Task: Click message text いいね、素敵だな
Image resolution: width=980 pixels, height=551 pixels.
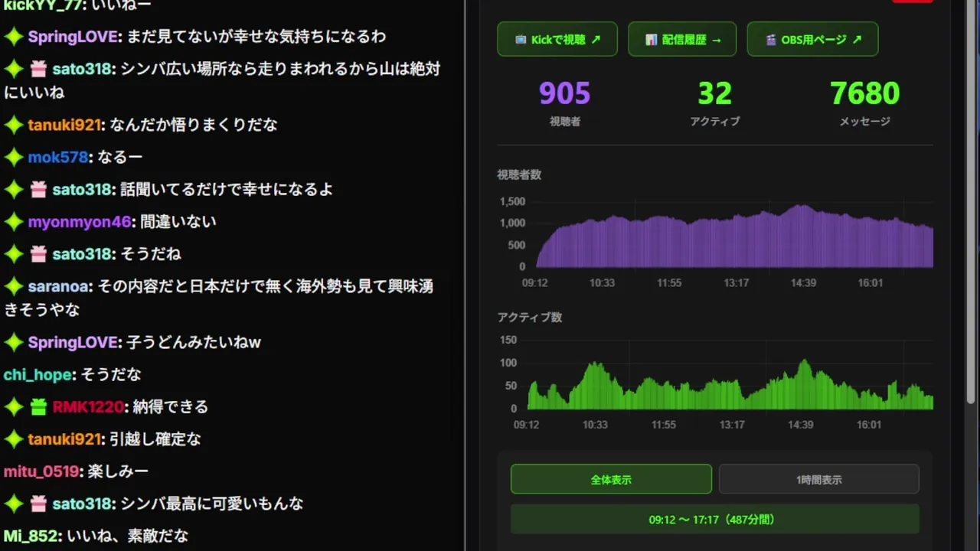Action: click(x=128, y=536)
